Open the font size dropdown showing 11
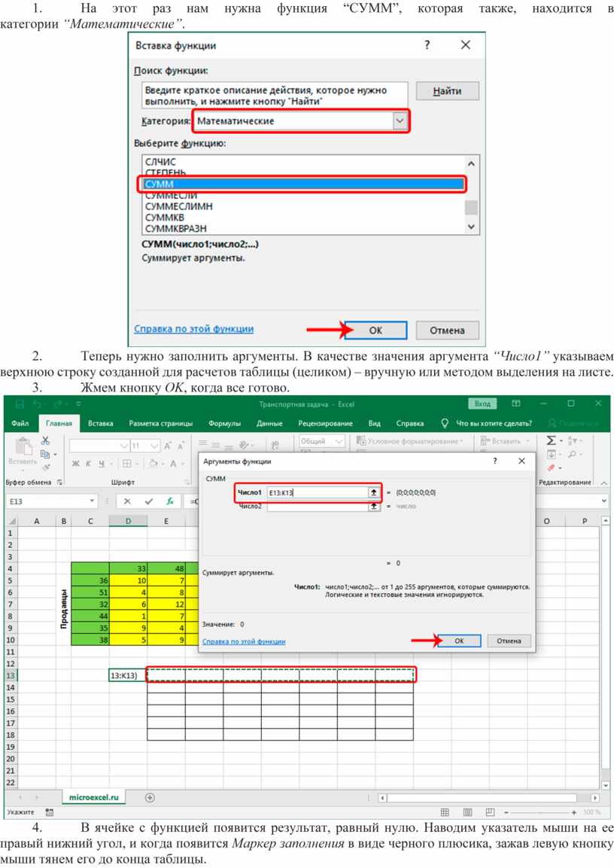The image size is (614, 868). pyautogui.click(x=154, y=446)
